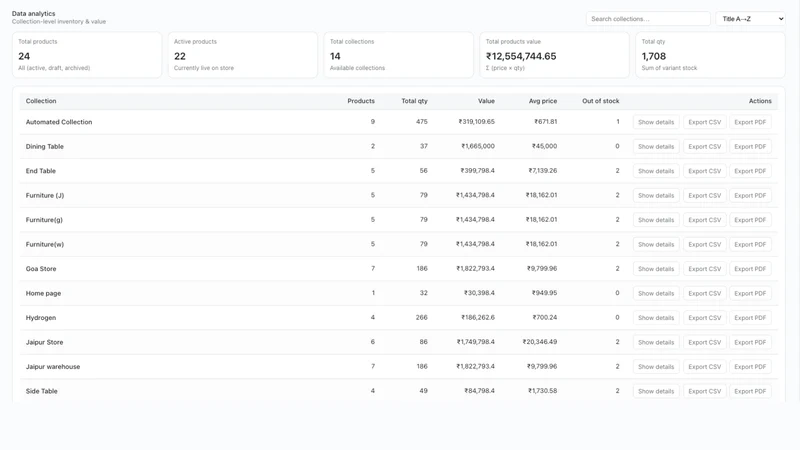
Task: Click the Side Table row name
Action: coord(41,391)
